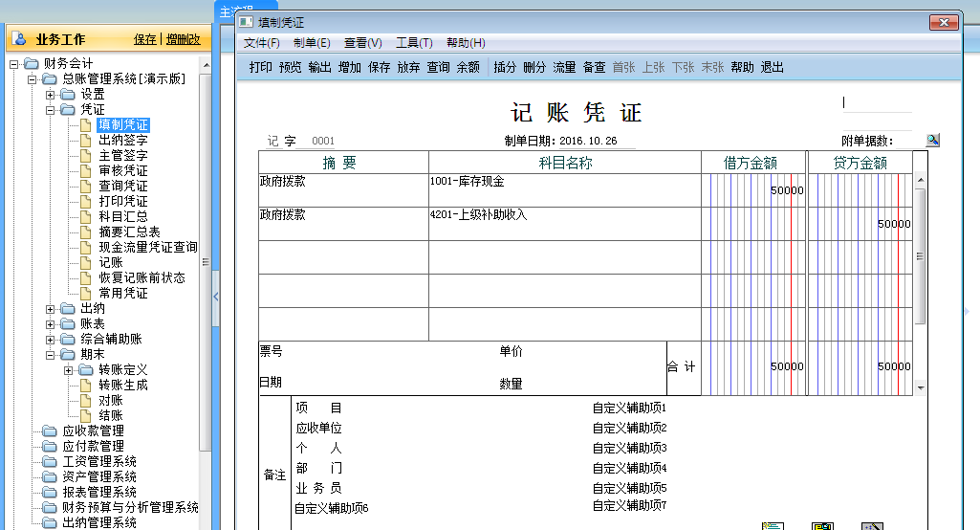
Task: Click the voucher table's scroll-down arrow
Action: (x=921, y=388)
